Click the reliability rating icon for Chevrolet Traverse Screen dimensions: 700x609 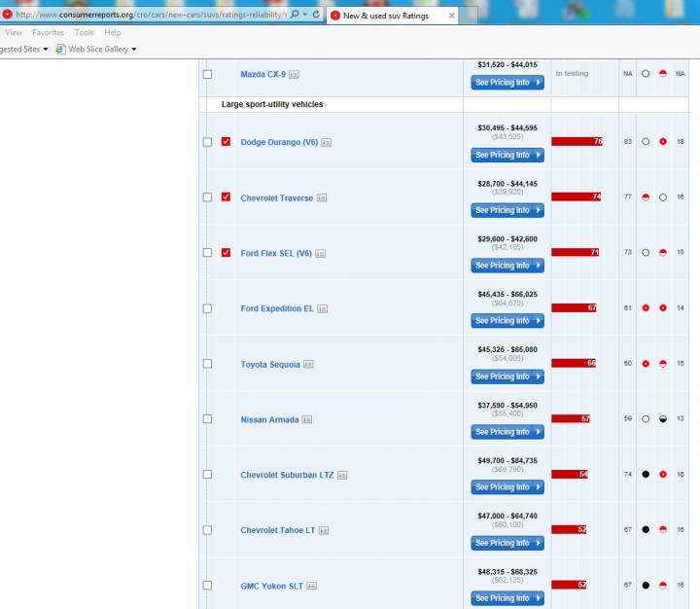646,197
